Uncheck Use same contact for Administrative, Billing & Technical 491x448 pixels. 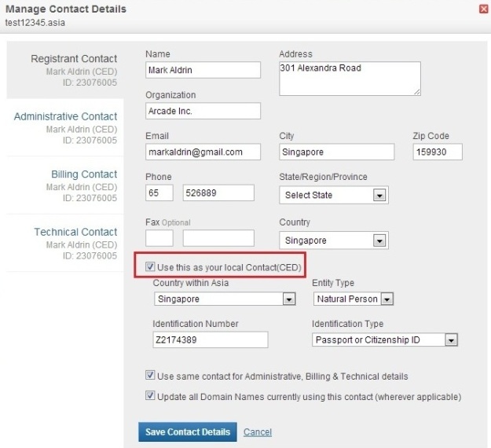(x=150, y=376)
